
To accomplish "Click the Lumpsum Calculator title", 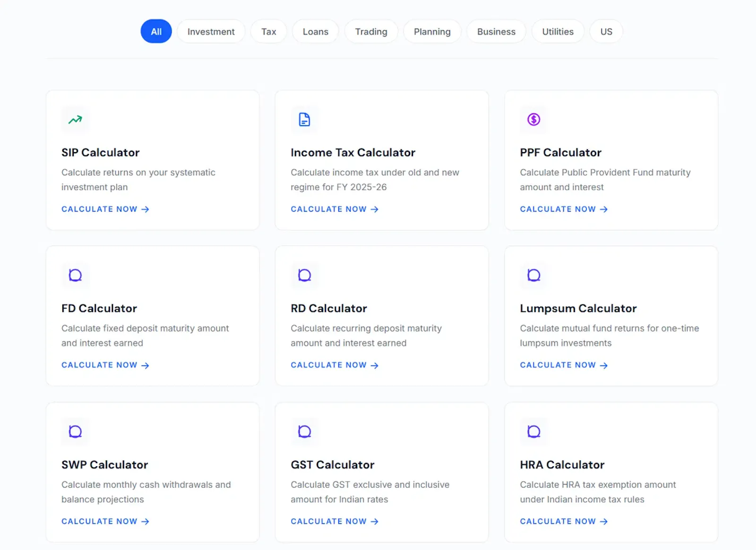I will click(578, 309).
